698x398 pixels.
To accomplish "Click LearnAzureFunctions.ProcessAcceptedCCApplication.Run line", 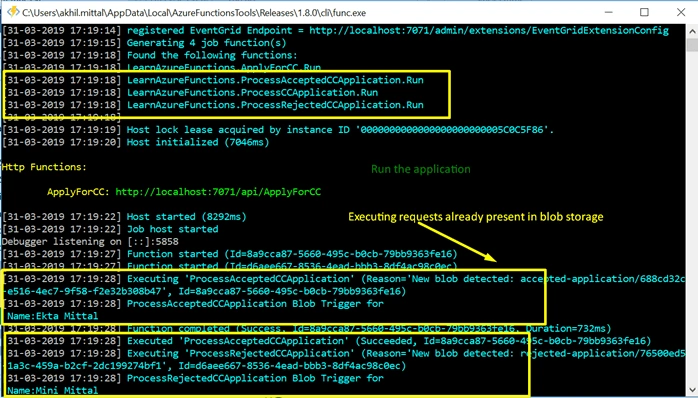I will [213, 80].
